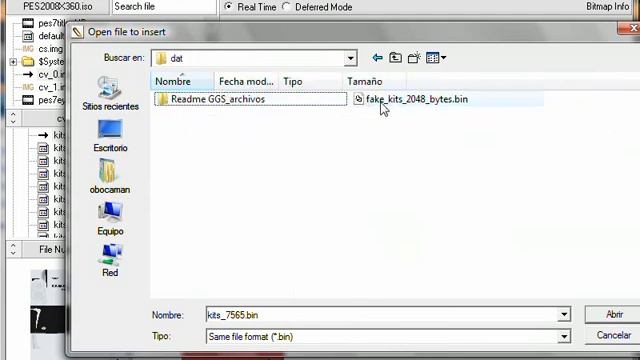This screenshot has height=360, width=640.
Task: Select the Deferred Mode radio button
Action: coord(287,7)
